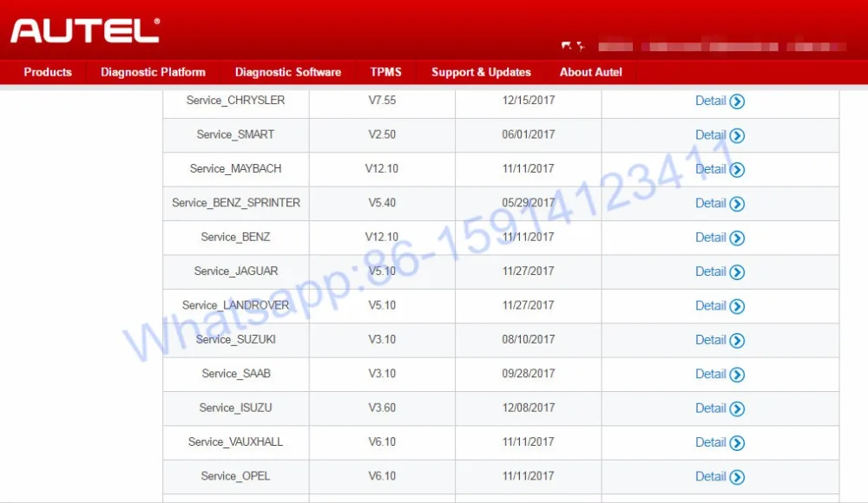
Task: Click the arrow icon in the Service_VAUXHALL row
Action: click(x=737, y=443)
